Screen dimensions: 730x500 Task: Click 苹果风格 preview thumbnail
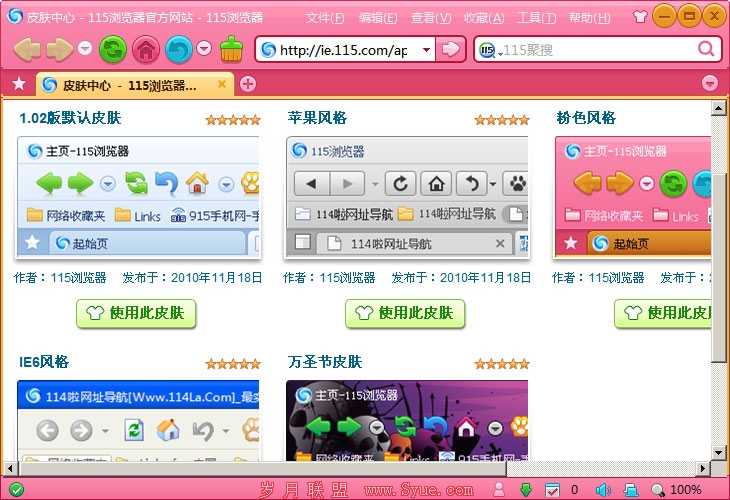[407, 197]
